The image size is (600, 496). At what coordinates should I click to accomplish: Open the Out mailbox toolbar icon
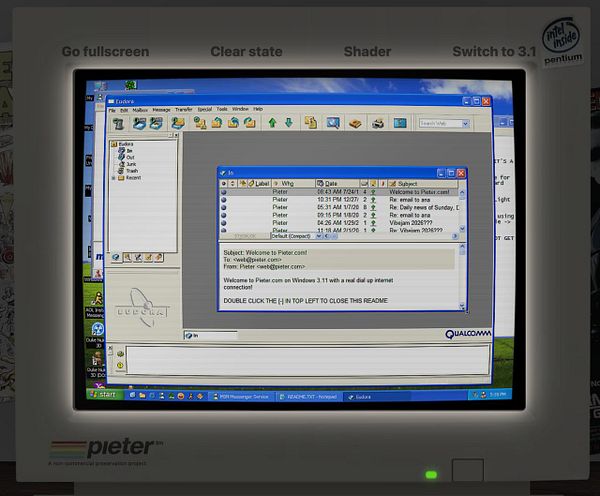click(x=156, y=123)
